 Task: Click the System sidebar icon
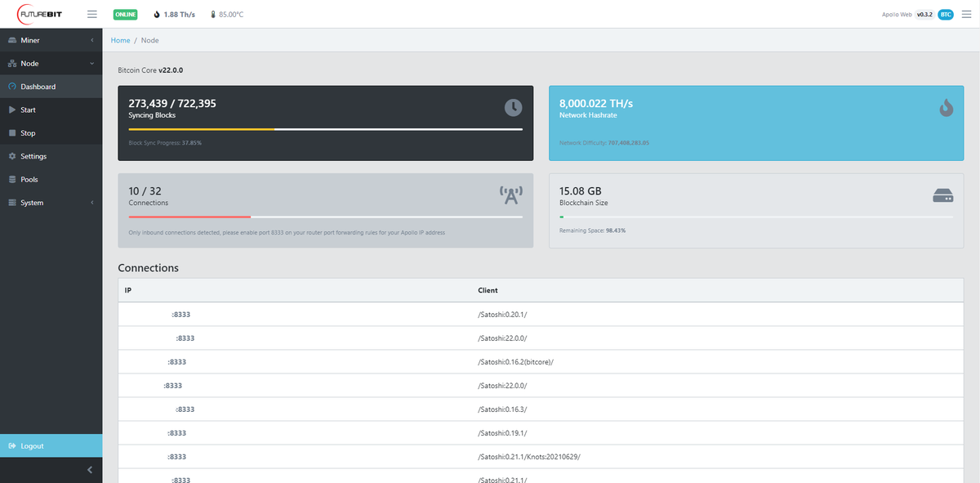(x=12, y=203)
